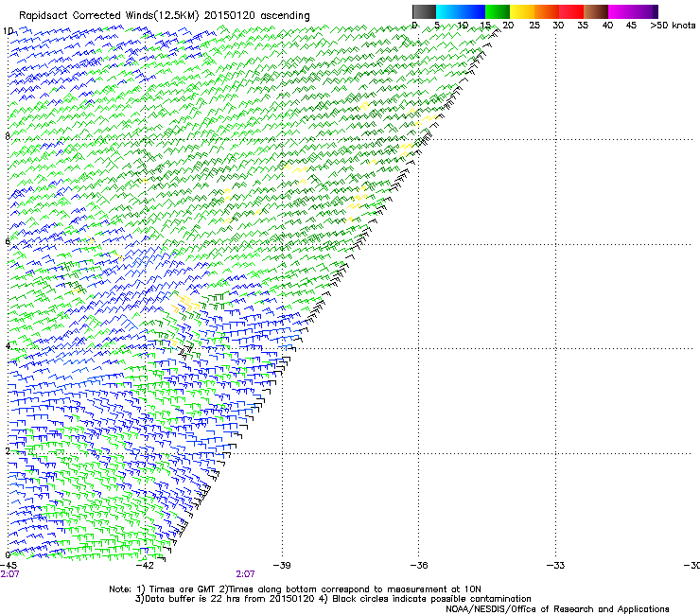This screenshot has height=615, width=700.
Task: Click the legend's "30" knots label
Action: coord(558,26)
